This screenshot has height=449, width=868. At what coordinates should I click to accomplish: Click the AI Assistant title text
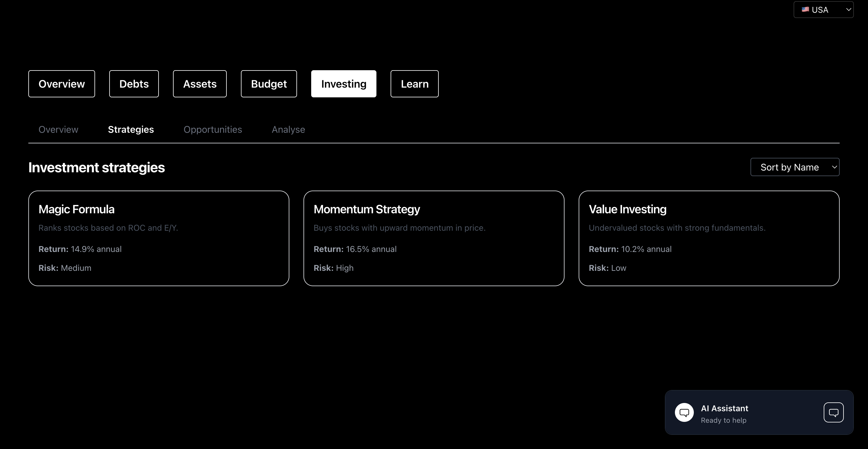(x=725, y=408)
